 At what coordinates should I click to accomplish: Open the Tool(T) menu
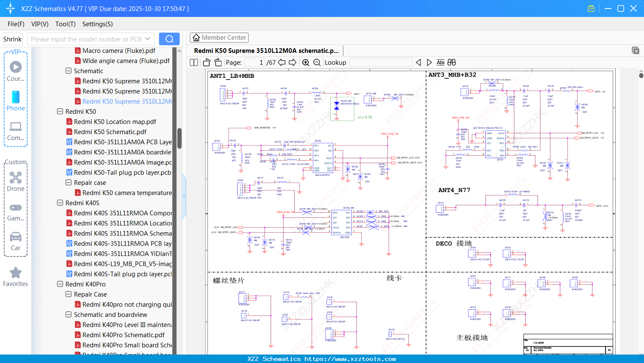[x=65, y=24]
